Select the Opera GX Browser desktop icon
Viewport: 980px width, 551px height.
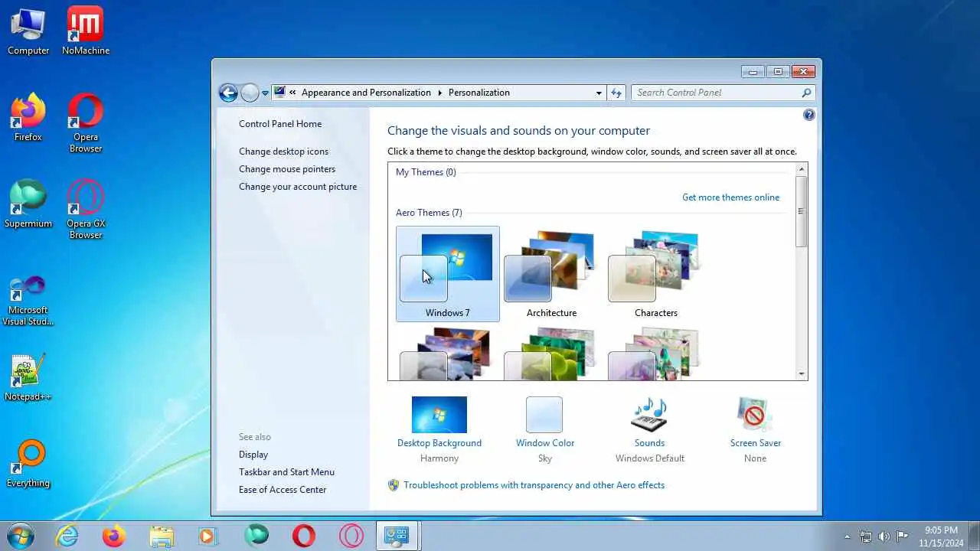coord(86,210)
